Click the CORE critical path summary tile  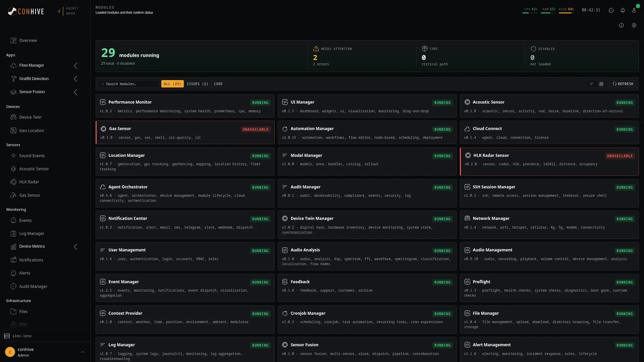point(470,56)
